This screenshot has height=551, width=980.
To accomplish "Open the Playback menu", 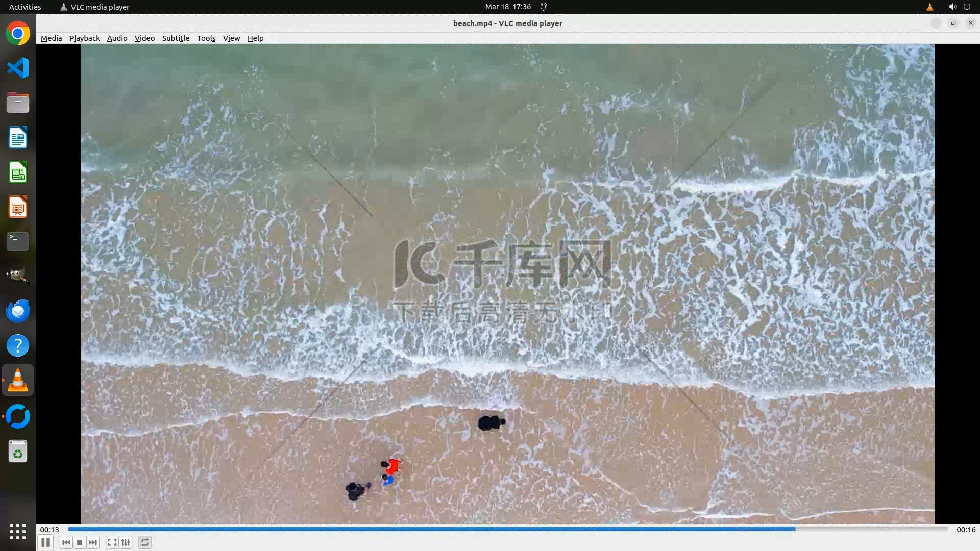I will 84,38.
